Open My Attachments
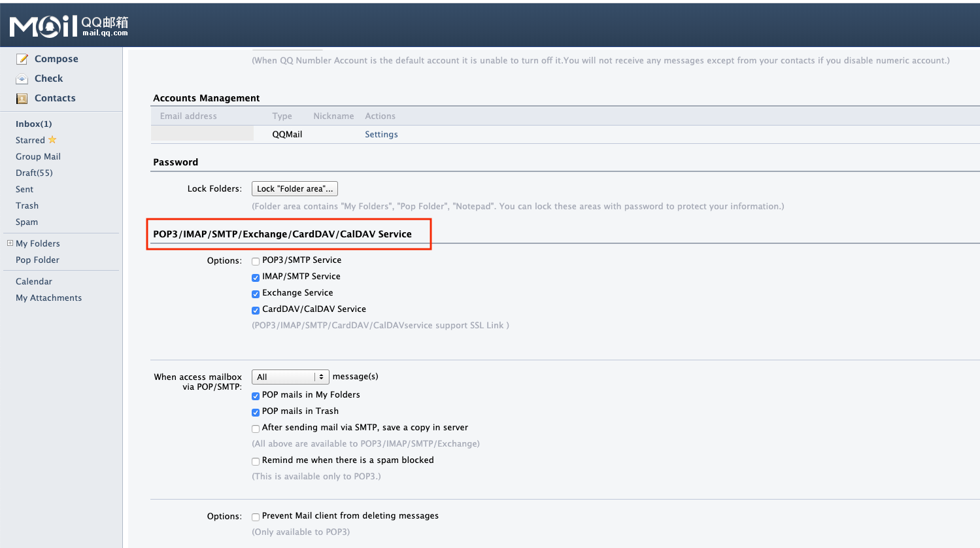980x548 pixels. (49, 298)
